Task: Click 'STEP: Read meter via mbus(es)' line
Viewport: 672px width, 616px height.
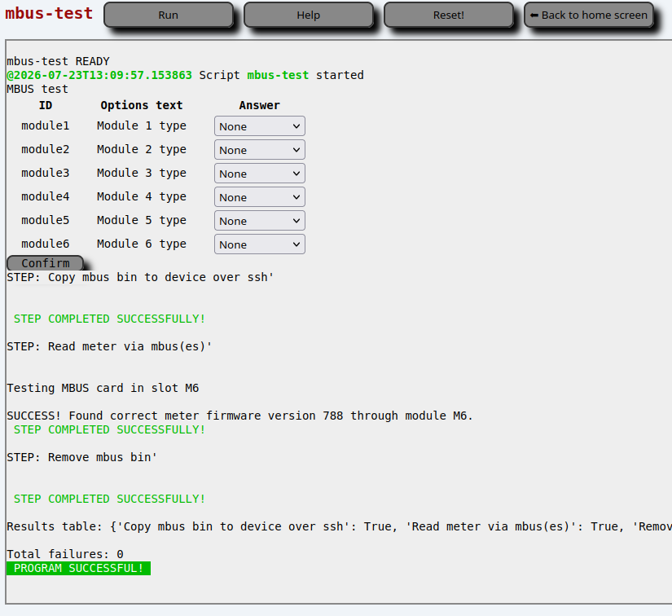Action: click(x=110, y=346)
